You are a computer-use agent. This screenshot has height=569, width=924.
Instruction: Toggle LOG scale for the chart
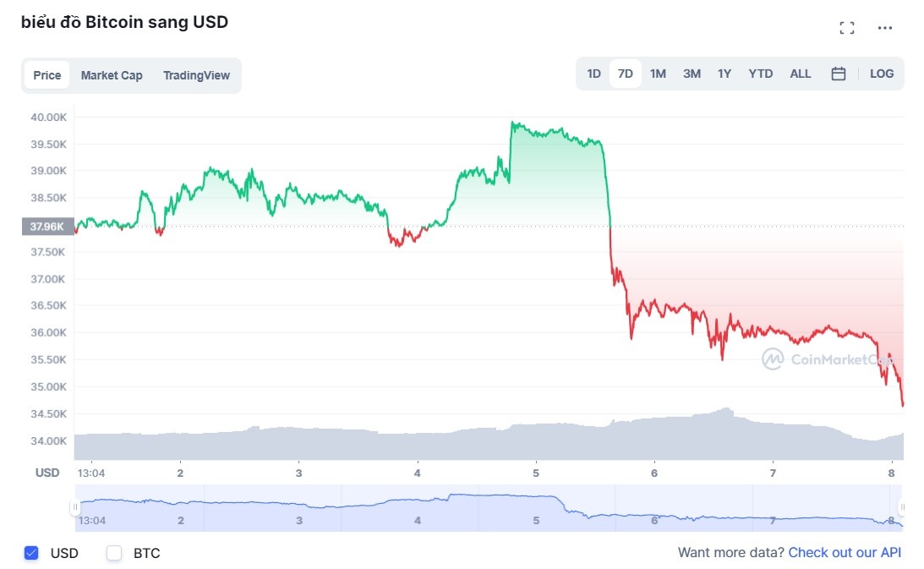pos(882,74)
